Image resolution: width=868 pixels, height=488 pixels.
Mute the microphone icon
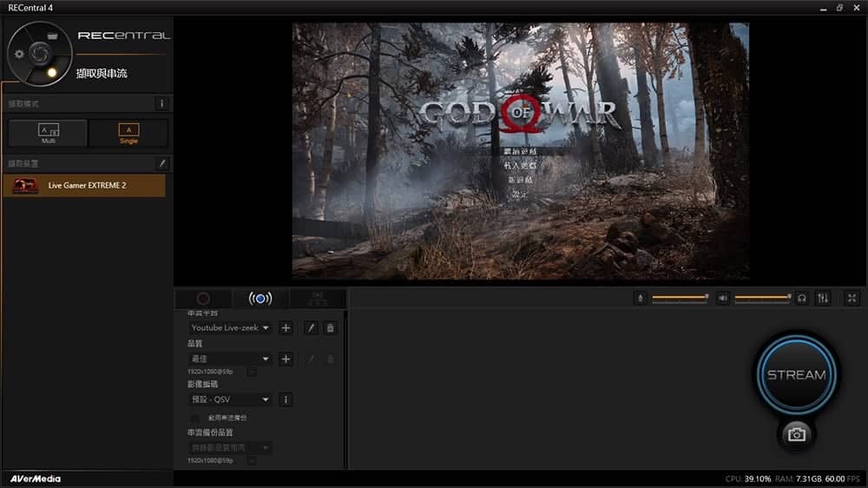tap(641, 299)
